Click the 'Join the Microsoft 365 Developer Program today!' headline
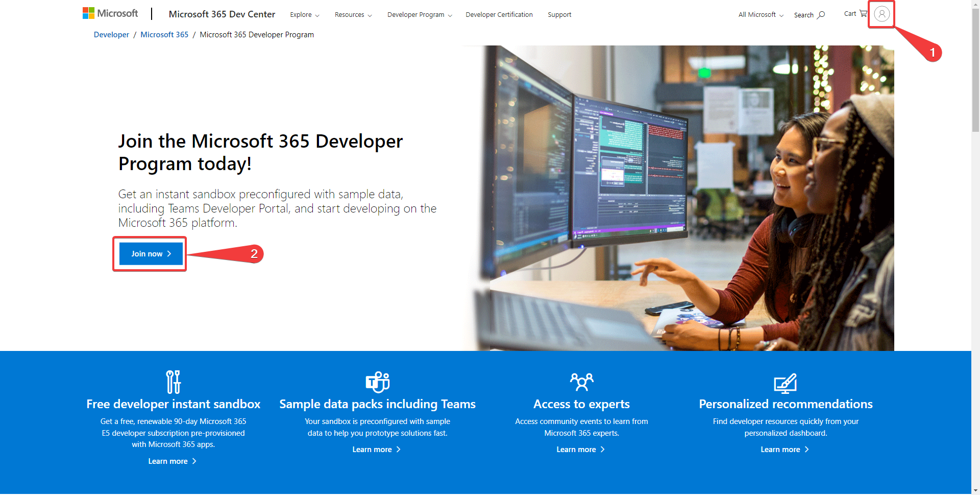This screenshot has height=495, width=980. tap(260, 152)
